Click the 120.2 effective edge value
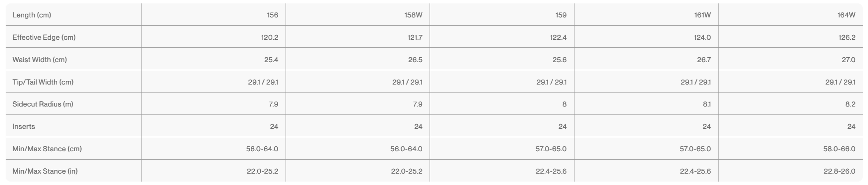Image resolution: width=868 pixels, height=185 pixels. tap(269, 37)
